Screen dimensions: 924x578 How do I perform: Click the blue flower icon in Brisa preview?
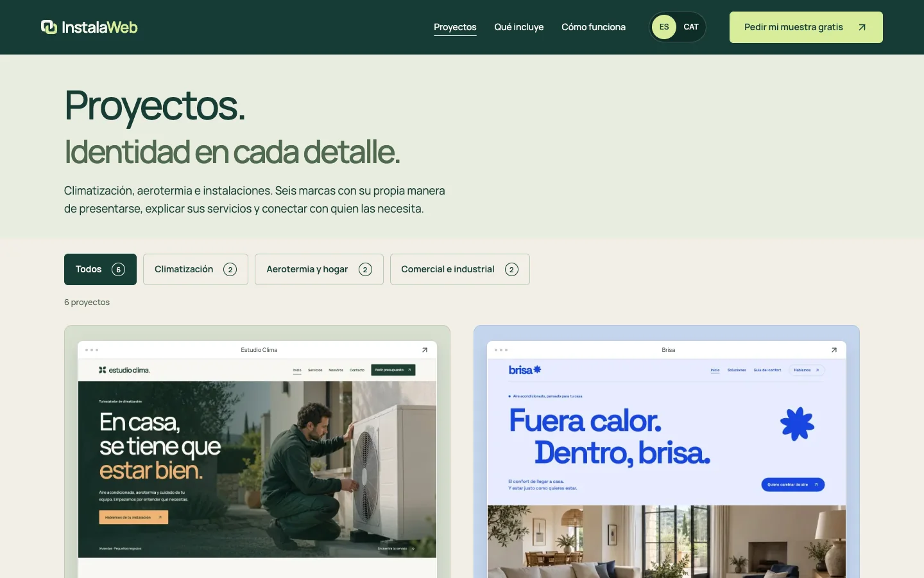pyautogui.click(x=797, y=424)
